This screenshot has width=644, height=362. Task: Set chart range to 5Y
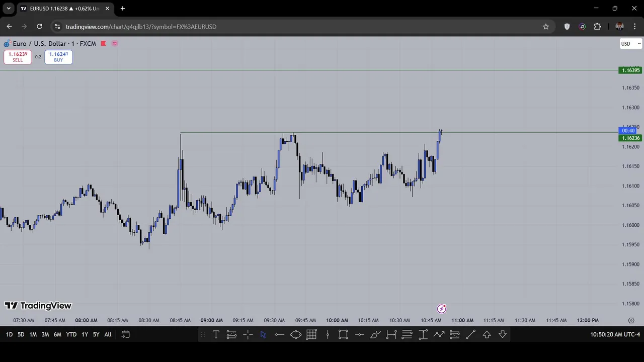(96, 334)
